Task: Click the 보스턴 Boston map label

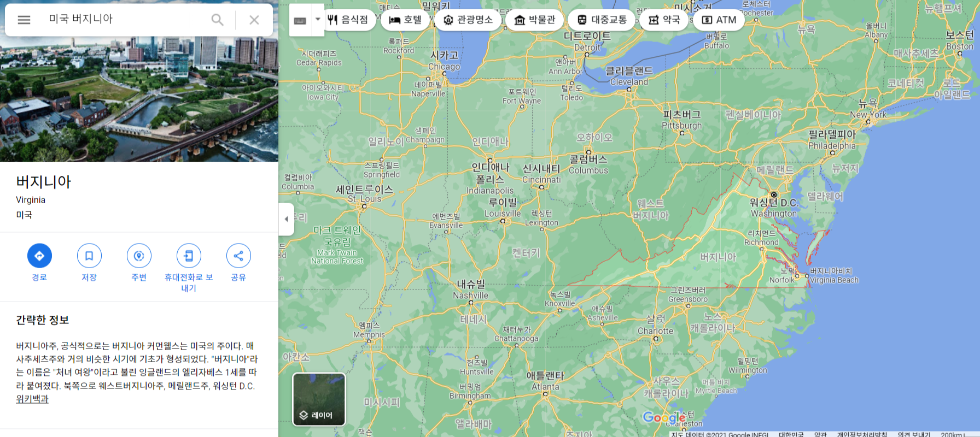Action: 960,40
